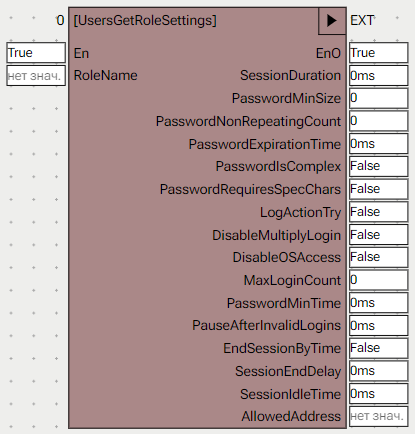This screenshot has width=415, height=434.
Task: Select the MaxLoginCount output value
Action: coord(379,280)
